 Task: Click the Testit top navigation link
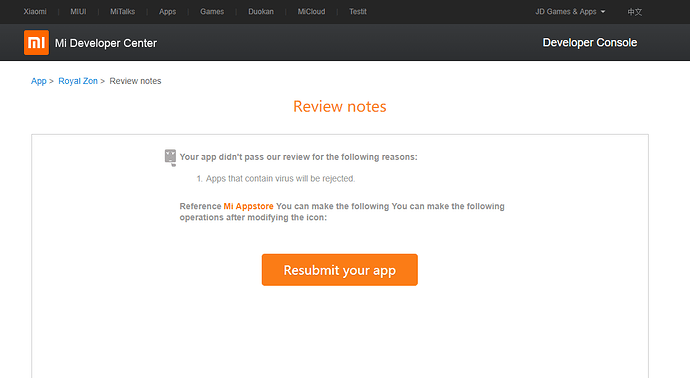(x=358, y=12)
